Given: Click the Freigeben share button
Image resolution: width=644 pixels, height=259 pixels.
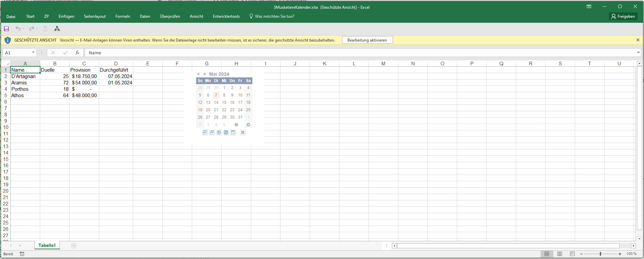Looking at the screenshot, I should (x=623, y=16).
